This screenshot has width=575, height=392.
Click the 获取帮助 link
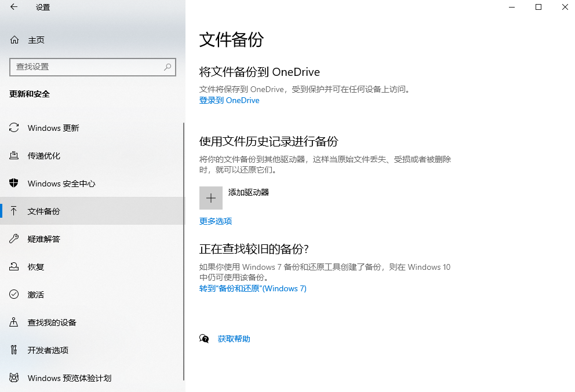(234, 339)
